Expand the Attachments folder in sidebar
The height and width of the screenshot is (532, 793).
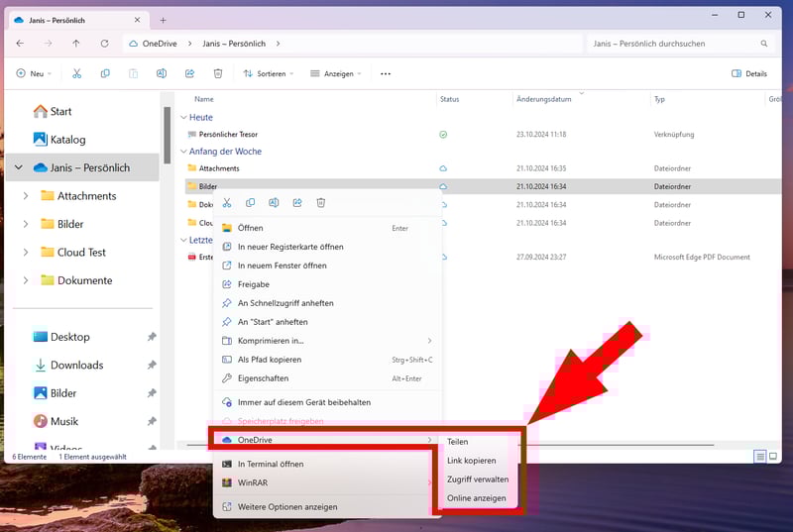point(26,196)
